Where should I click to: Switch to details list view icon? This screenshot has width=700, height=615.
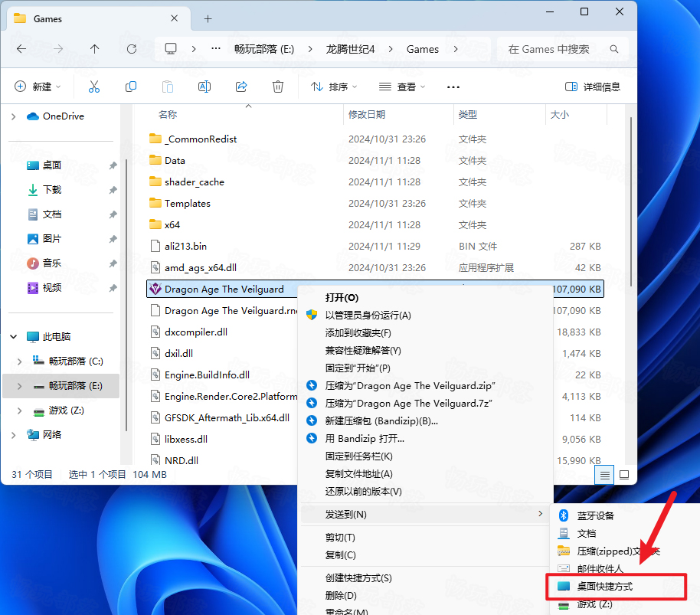[604, 475]
